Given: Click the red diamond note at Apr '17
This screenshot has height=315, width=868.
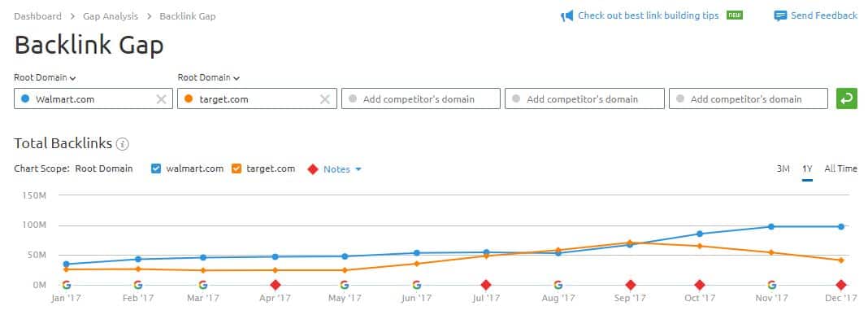Looking at the screenshot, I should tap(276, 285).
